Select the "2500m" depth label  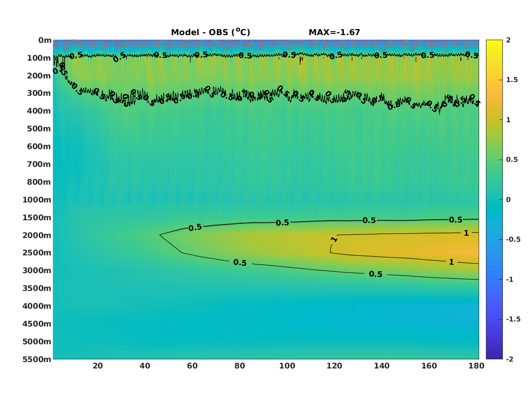pos(37,253)
